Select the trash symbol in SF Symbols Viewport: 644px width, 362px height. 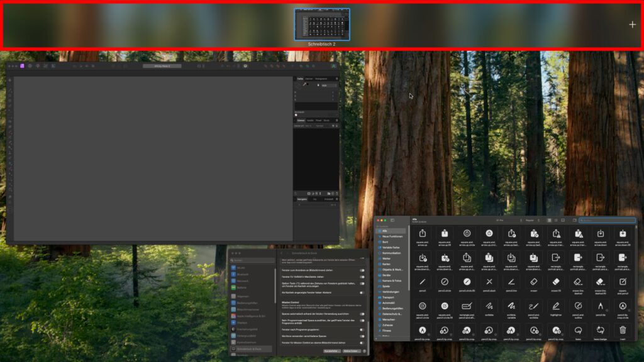[622, 330]
